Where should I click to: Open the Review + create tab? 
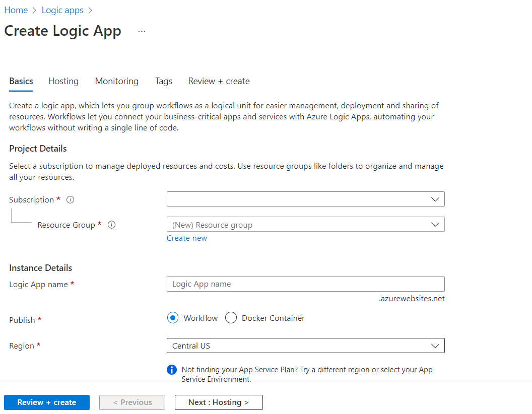219,82
